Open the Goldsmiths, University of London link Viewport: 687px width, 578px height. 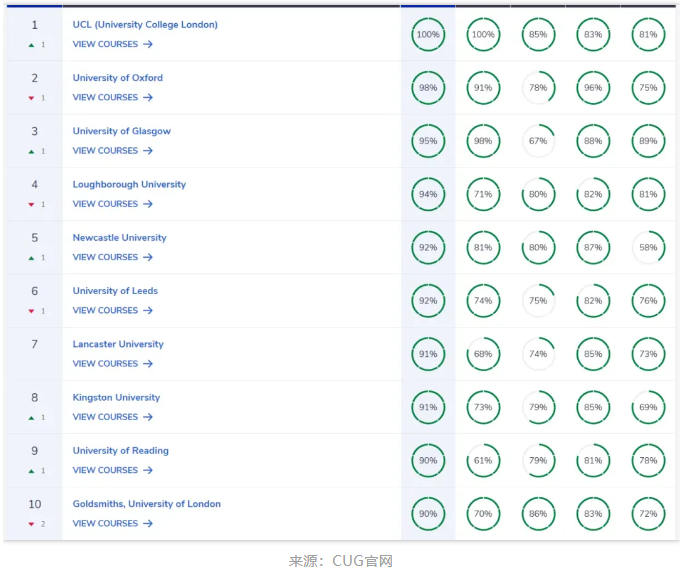(x=147, y=504)
